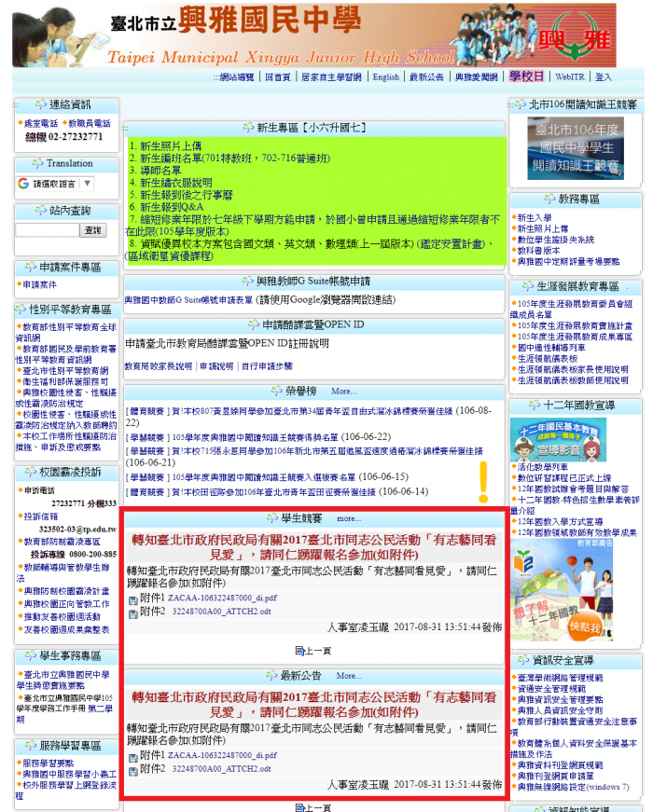Click the site search input field

(x=48, y=230)
